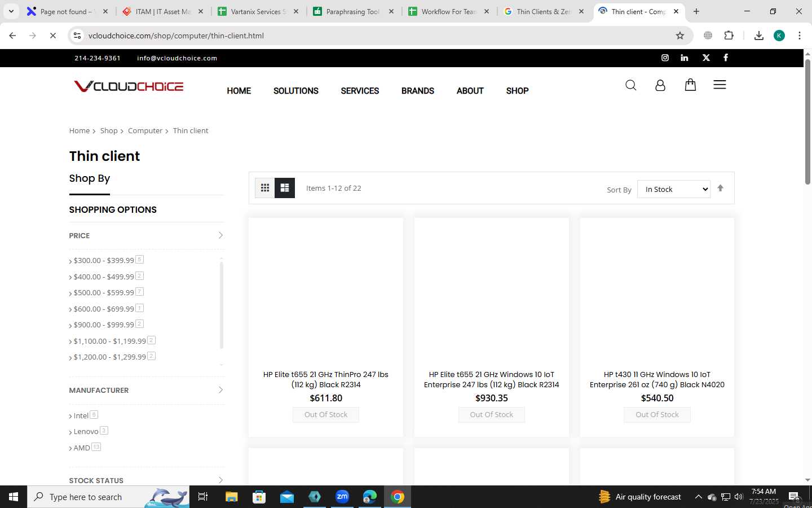The image size is (812, 508).
Task: Filter price $1,100.00 - $1,199.99
Action: 110,341
